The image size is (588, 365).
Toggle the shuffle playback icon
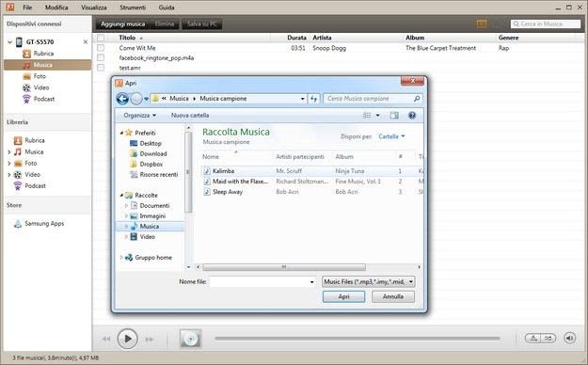(548, 339)
